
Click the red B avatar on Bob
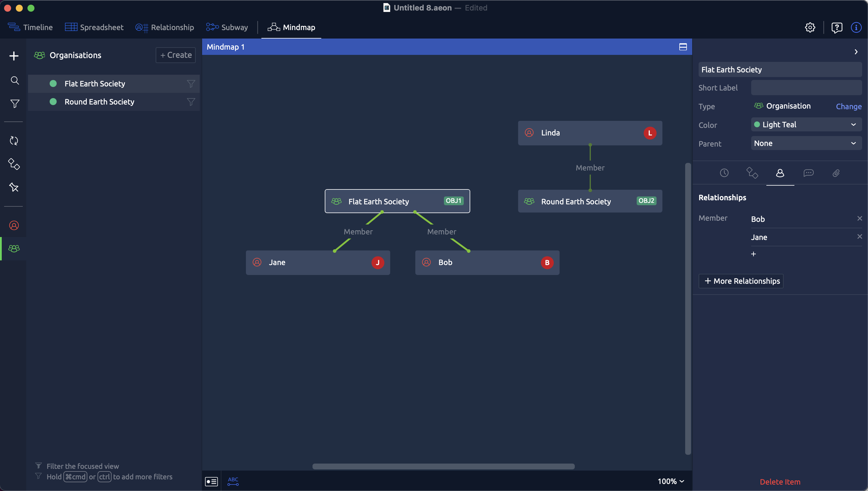547,263
